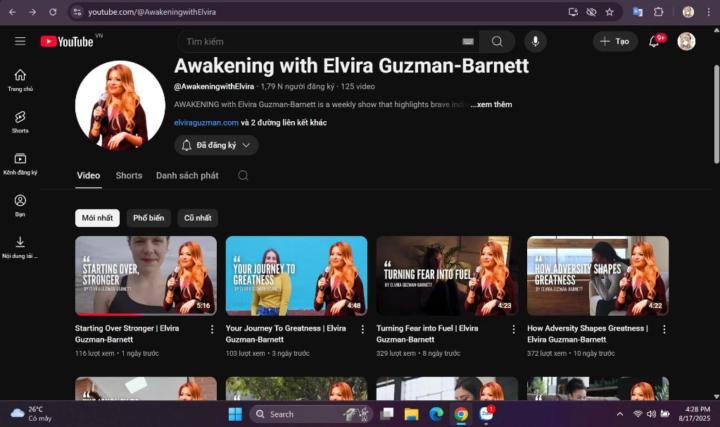Select the Cũ nhất filter chip
The image size is (720, 427).
click(x=197, y=218)
